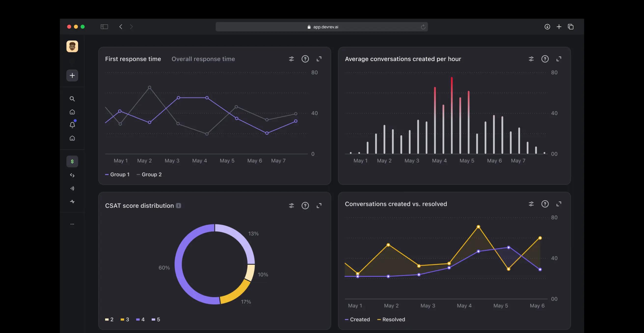This screenshot has height=333, width=644.
Task: Expand the Conversations created vs. resolved chart
Action: (559, 204)
